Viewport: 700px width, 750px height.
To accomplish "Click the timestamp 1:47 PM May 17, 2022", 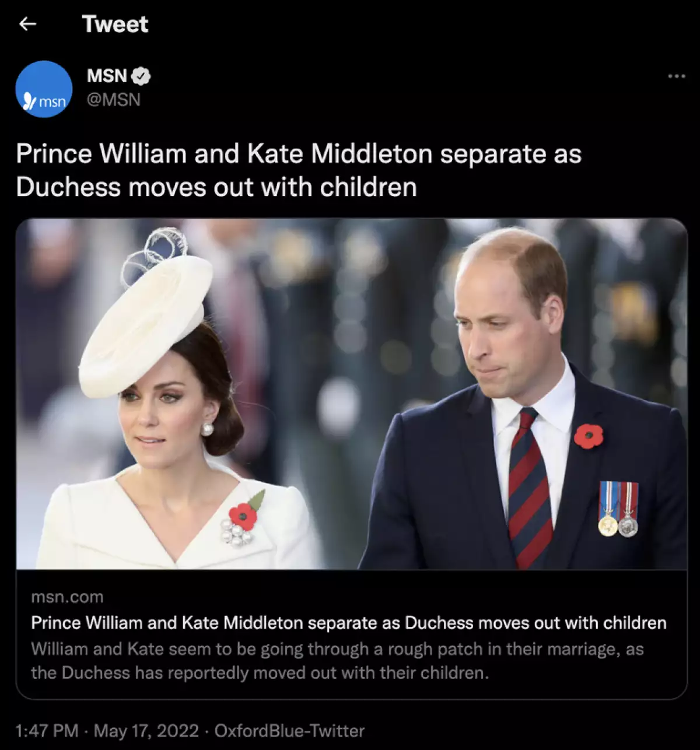I will [105, 730].
